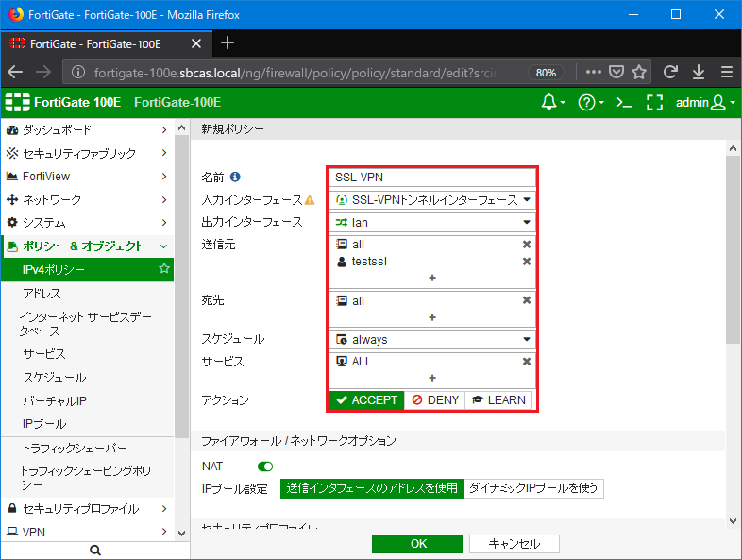Open the トラフィックシェーパー page
742x560 pixels.
pyautogui.click(x=87, y=448)
